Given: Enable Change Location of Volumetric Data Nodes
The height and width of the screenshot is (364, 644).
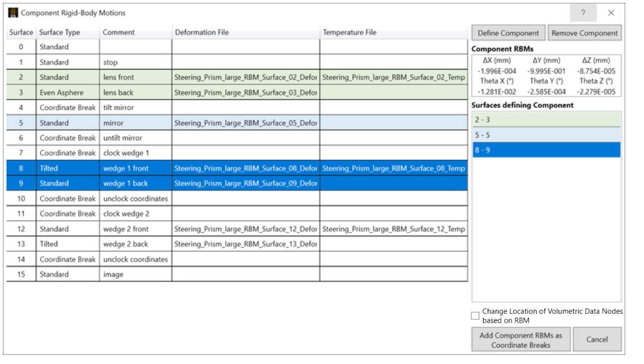Looking at the screenshot, I should click(475, 315).
